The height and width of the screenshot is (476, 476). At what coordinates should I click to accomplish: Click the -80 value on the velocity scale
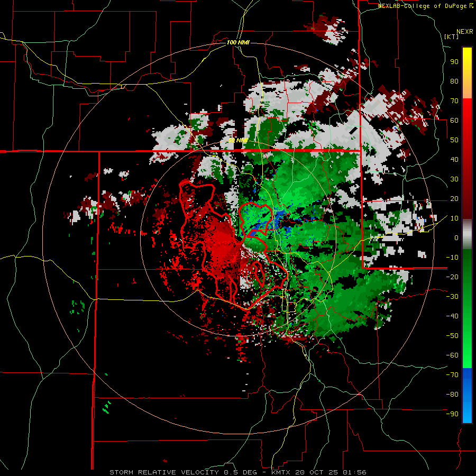[452, 395]
